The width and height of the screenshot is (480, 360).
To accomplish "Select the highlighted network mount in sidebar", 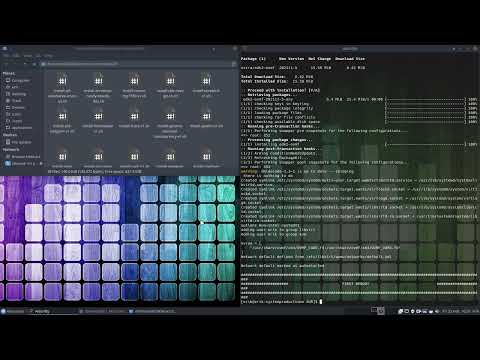I will [x=20, y=163].
